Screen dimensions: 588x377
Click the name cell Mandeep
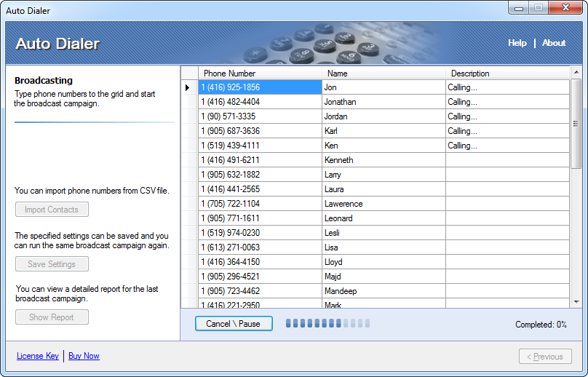click(384, 290)
